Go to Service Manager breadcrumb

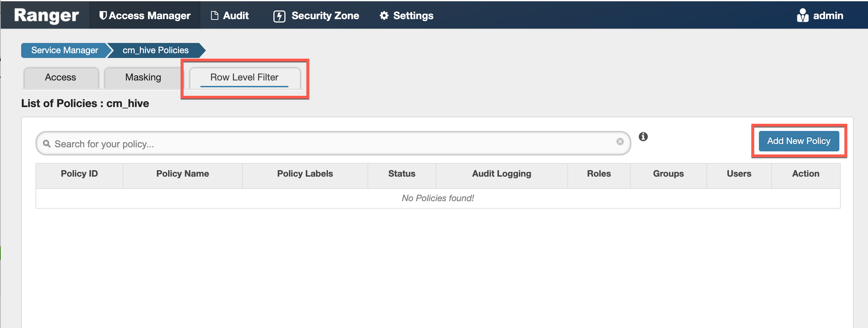coord(64,50)
